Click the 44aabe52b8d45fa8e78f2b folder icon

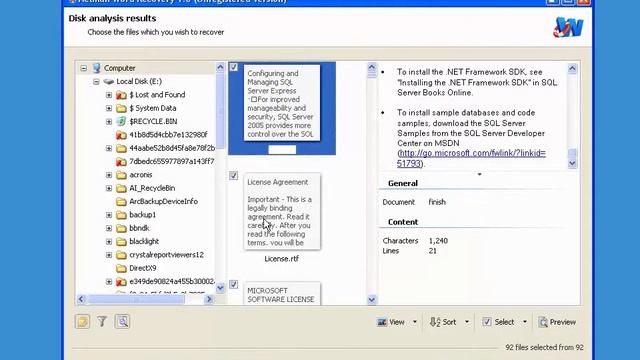click(x=121, y=148)
